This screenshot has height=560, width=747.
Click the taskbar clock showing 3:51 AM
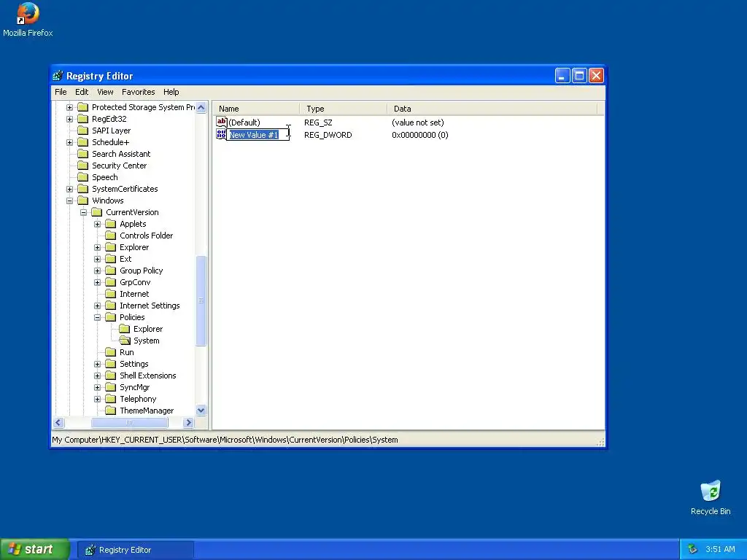coord(720,550)
